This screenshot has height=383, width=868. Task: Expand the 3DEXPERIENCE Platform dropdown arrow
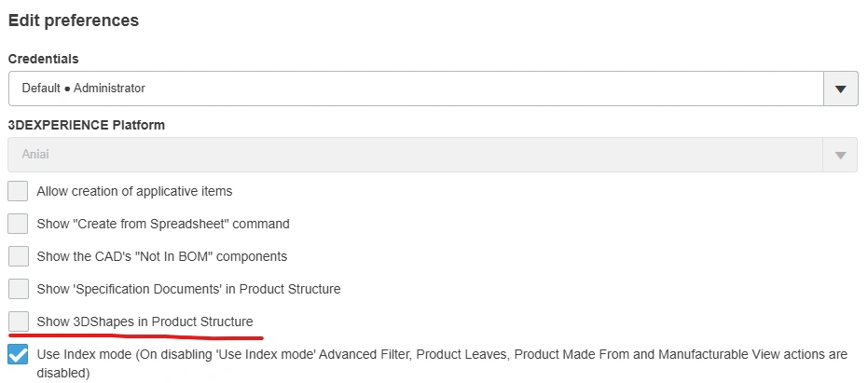tap(840, 155)
